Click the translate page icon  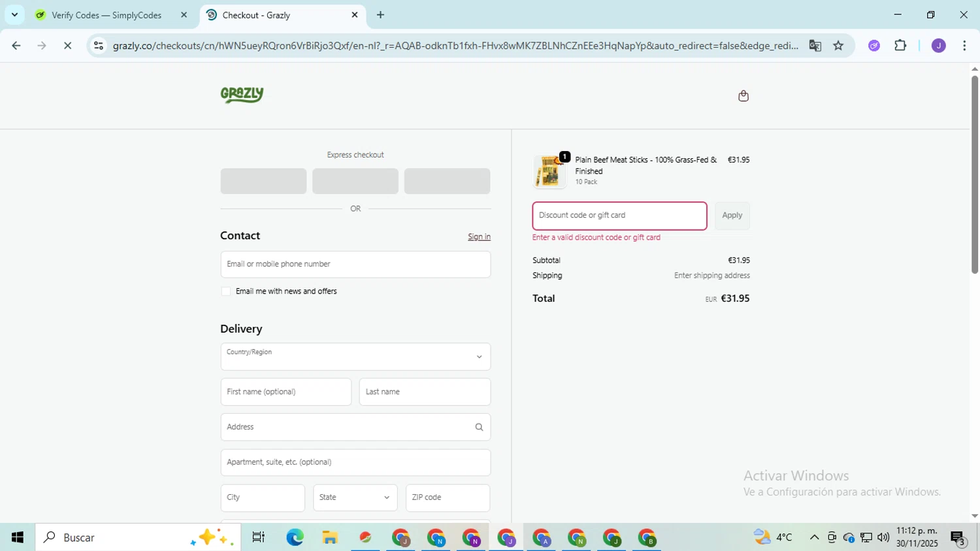(815, 46)
